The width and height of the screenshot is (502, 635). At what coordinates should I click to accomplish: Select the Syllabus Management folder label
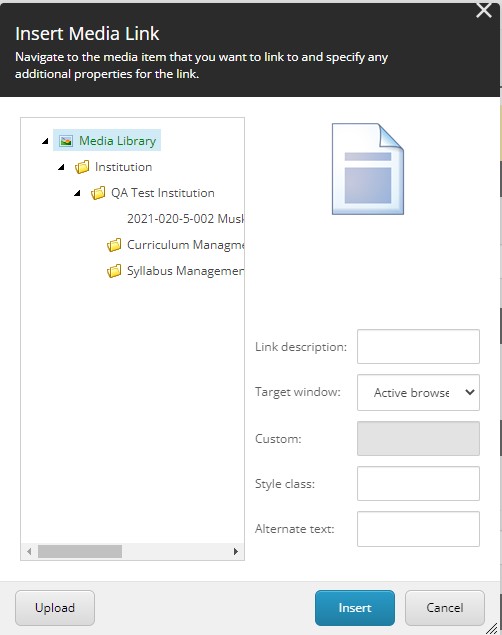pos(185,271)
